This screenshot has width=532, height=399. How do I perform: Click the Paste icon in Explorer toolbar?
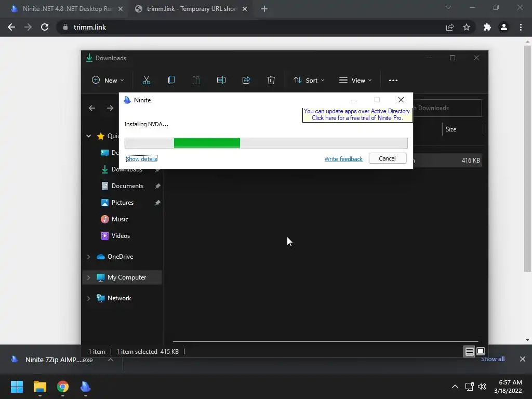(196, 81)
